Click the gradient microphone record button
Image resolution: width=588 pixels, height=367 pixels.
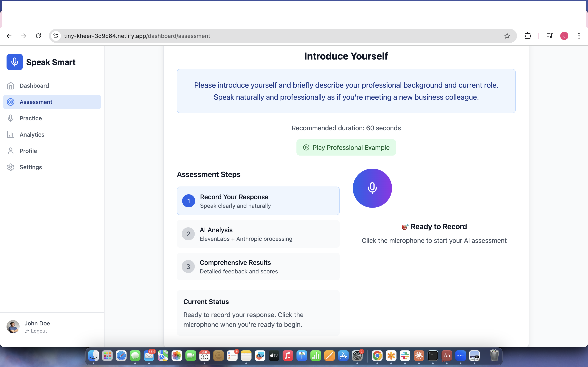click(372, 188)
